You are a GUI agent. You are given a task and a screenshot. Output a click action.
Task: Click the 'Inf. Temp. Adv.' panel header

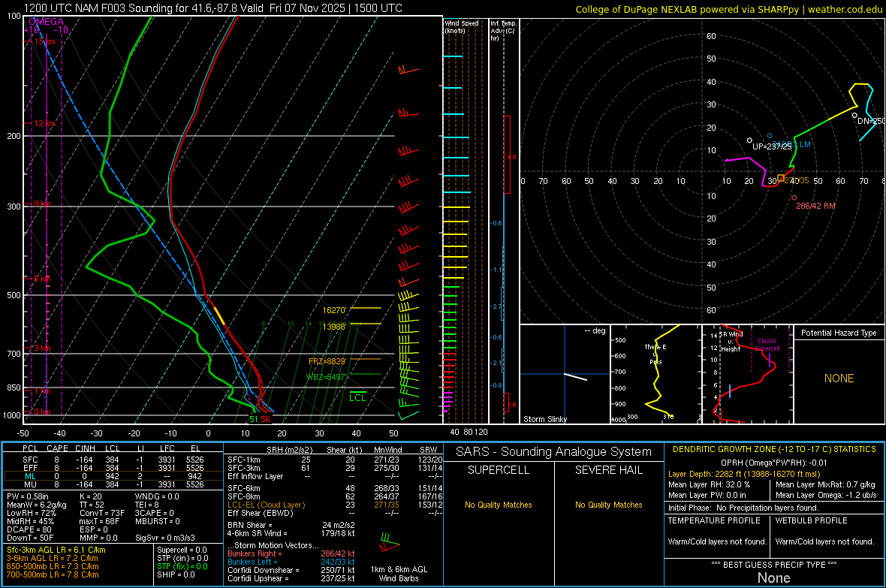pyautogui.click(x=504, y=31)
